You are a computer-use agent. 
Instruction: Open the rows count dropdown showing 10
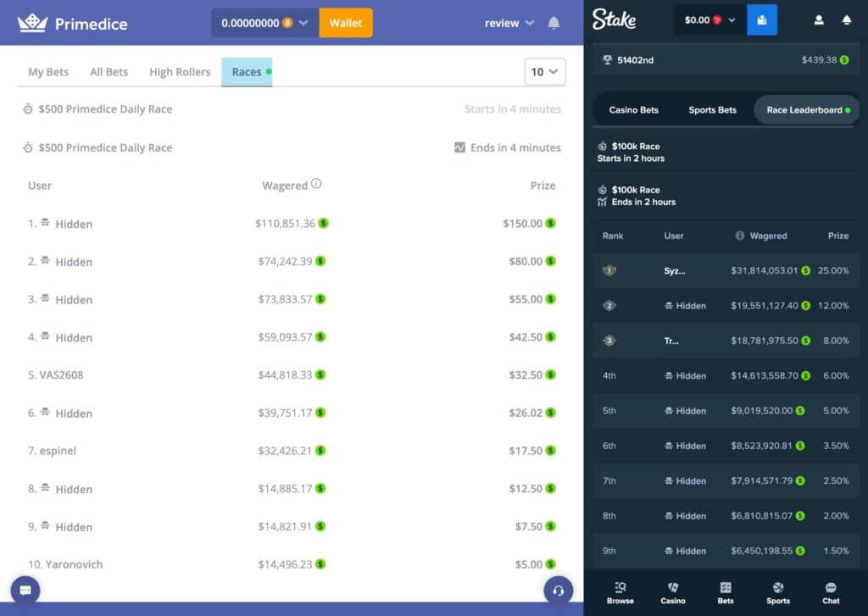click(x=545, y=72)
